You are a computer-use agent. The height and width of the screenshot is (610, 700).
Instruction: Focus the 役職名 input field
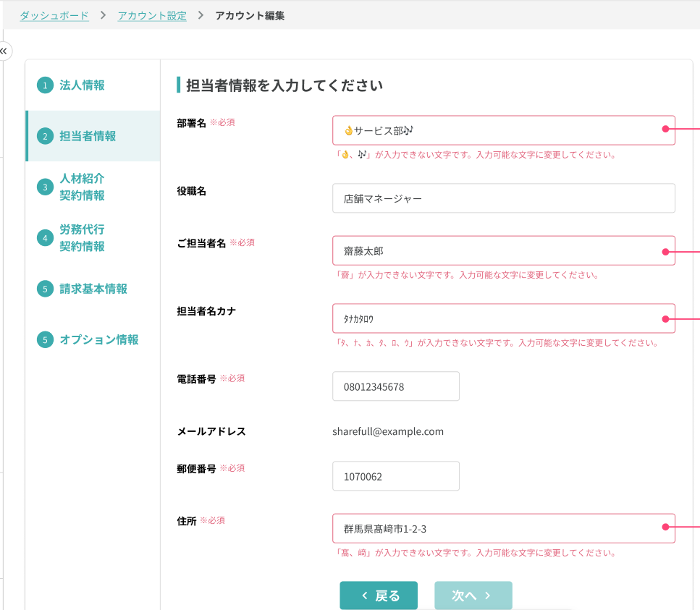[x=503, y=198]
